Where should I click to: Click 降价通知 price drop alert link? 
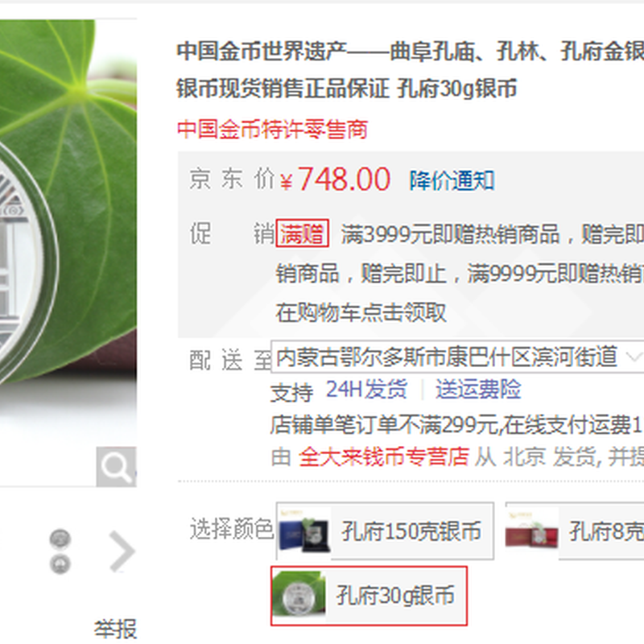(452, 180)
